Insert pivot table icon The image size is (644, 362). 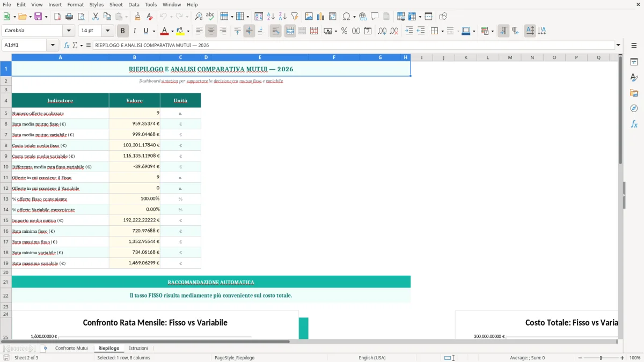click(x=333, y=17)
